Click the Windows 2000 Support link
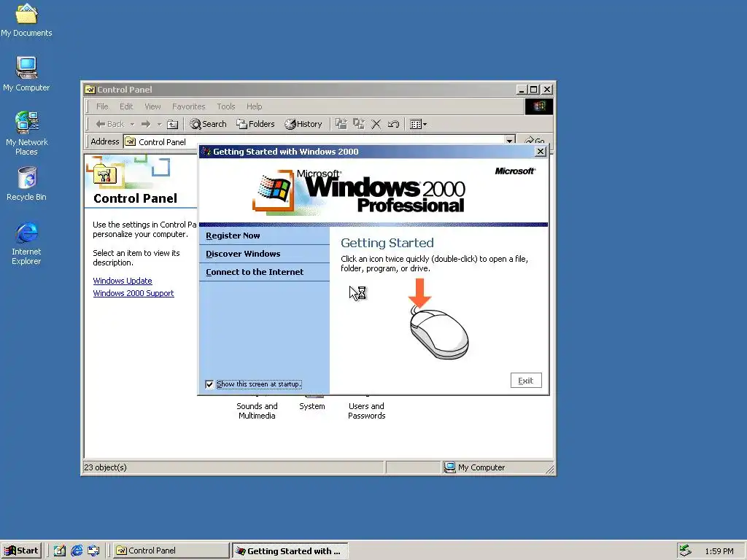The width and height of the screenshot is (747, 560). 133,293
